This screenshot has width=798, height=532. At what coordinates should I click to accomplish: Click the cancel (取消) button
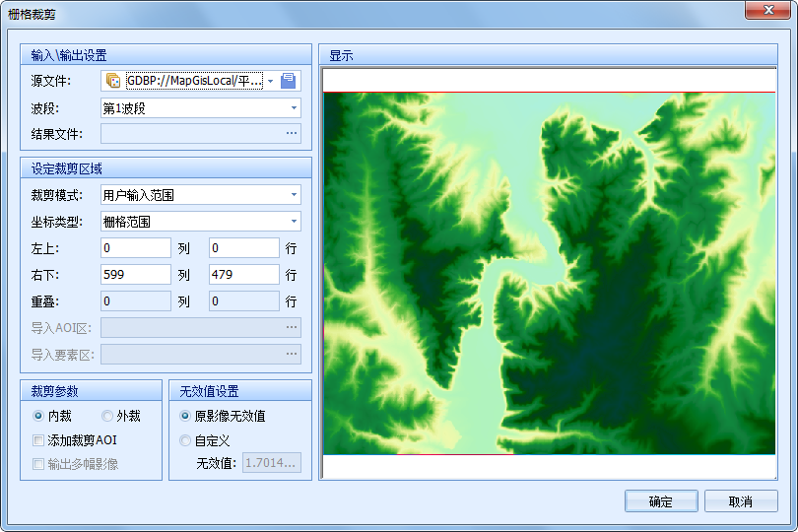741,501
